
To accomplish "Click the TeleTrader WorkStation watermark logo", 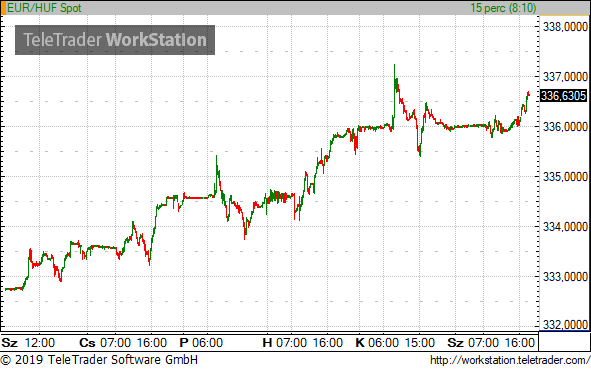I will [x=115, y=40].
